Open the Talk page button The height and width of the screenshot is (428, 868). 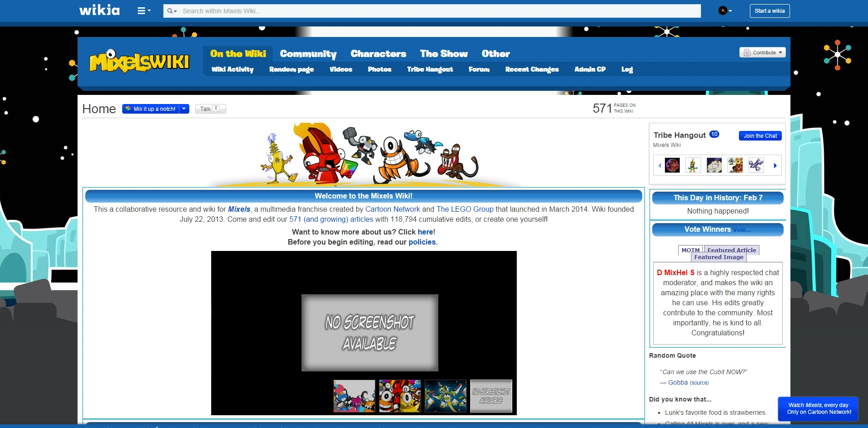[210, 109]
